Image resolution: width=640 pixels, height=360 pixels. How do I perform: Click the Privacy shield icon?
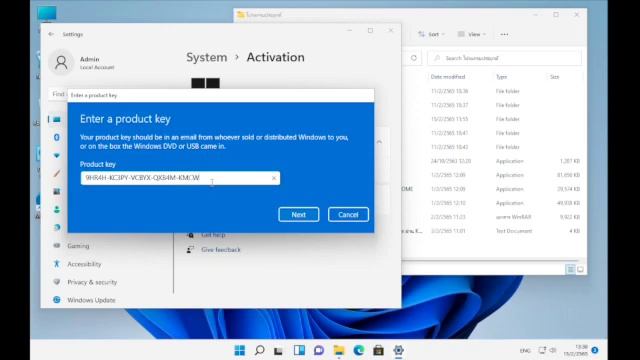[57, 282]
